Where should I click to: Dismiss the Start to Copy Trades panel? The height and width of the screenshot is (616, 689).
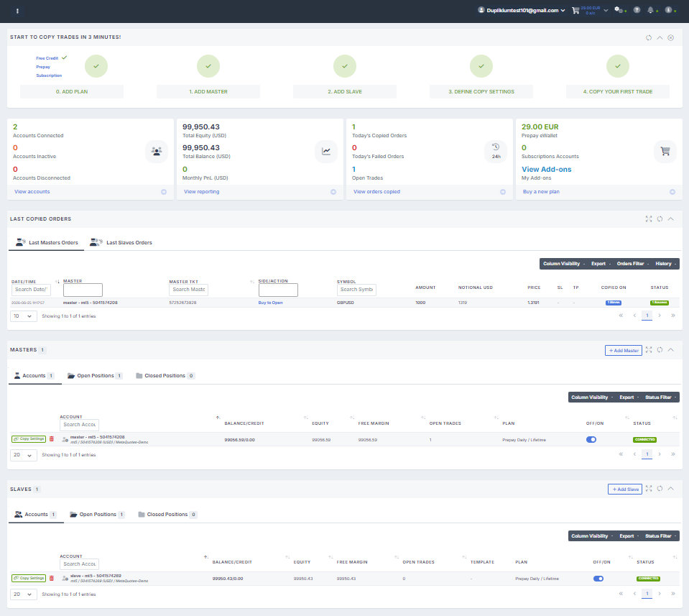pos(671,38)
